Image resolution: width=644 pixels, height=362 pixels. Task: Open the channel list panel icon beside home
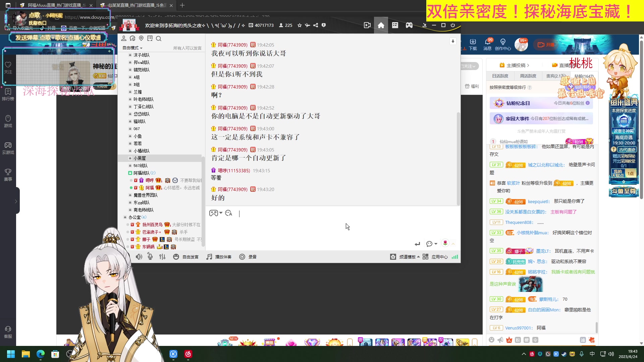pos(395,25)
